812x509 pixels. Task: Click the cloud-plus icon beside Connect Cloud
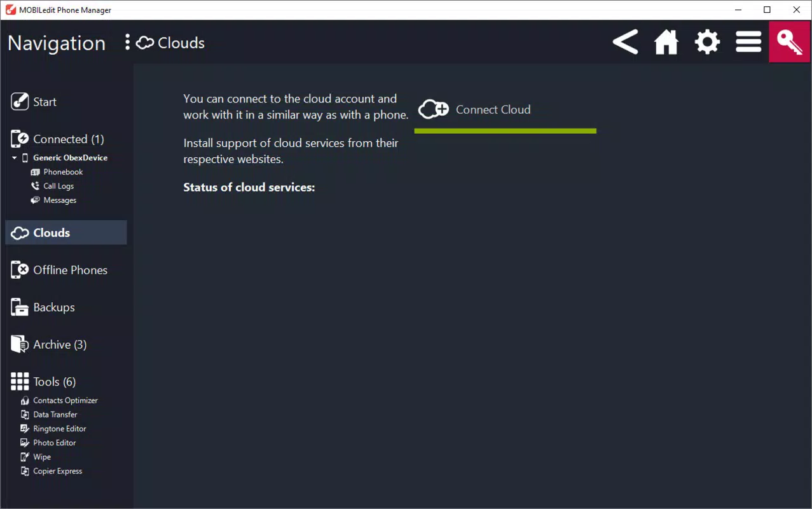434,109
